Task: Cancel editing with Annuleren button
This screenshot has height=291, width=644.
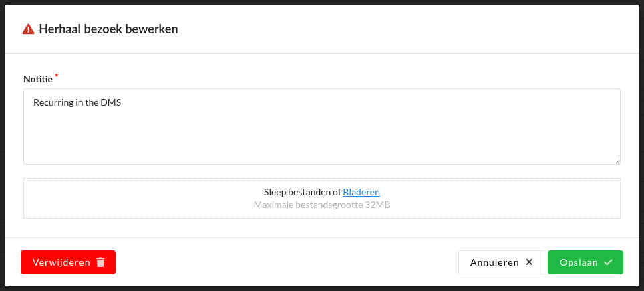Action: (501, 262)
